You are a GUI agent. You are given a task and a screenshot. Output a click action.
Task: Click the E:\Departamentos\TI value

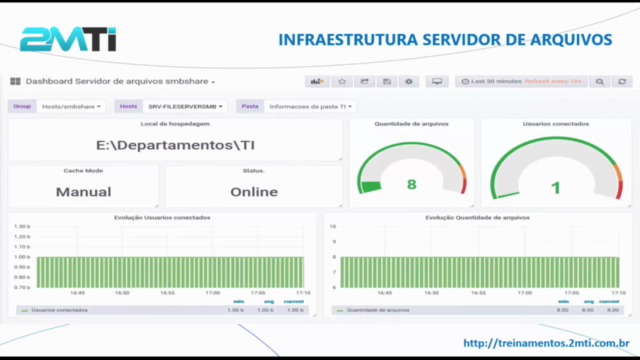click(175, 145)
